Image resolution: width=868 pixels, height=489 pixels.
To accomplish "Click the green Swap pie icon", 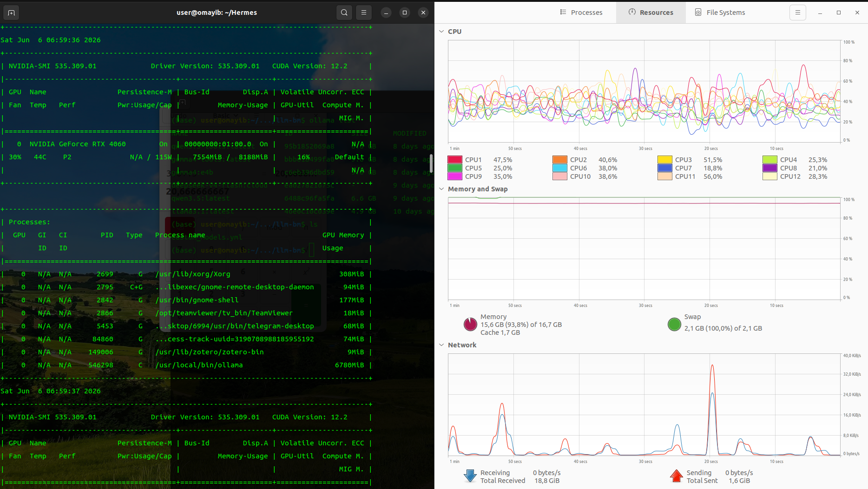I will [674, 324].
